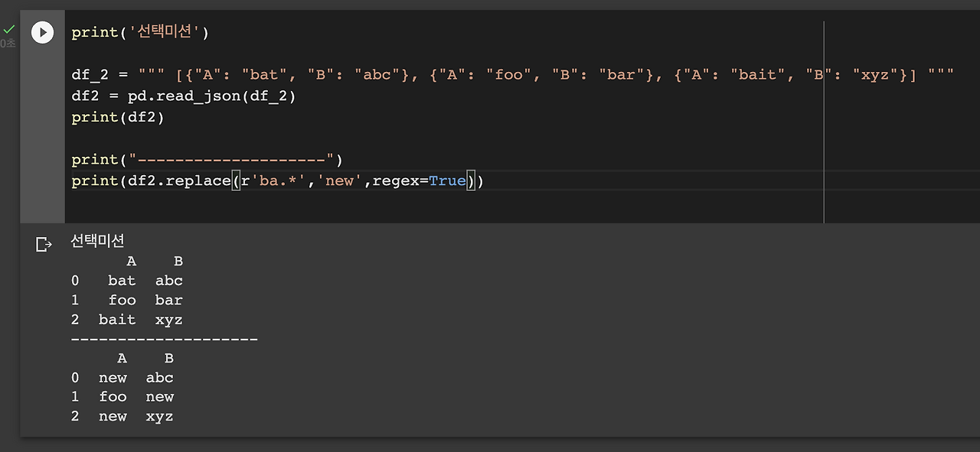Screen dimensions: 980x452
Task: Run the code cell with play button
Action: click(x=42, y=32)
